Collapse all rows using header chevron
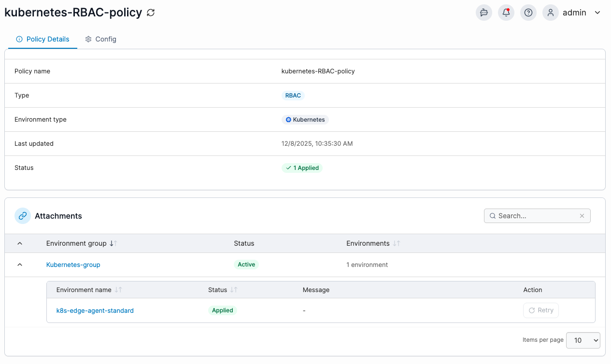Viewport: 611px width, 364px height. [x=20, y=244]
